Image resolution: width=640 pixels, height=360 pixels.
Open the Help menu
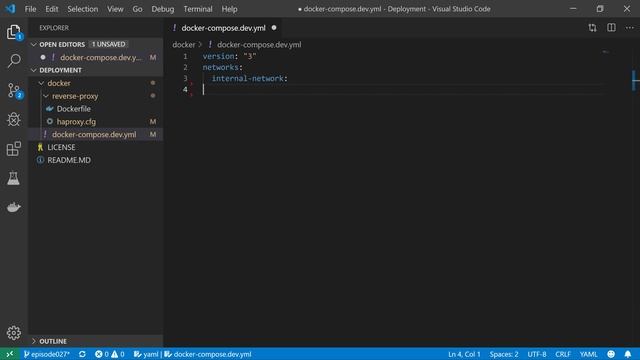229,9
